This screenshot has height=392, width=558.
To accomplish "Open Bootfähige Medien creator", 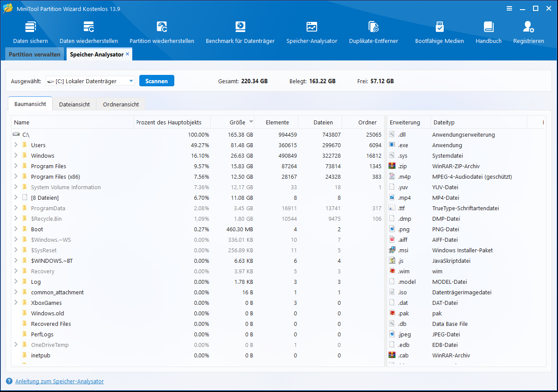I will [439, 32].
